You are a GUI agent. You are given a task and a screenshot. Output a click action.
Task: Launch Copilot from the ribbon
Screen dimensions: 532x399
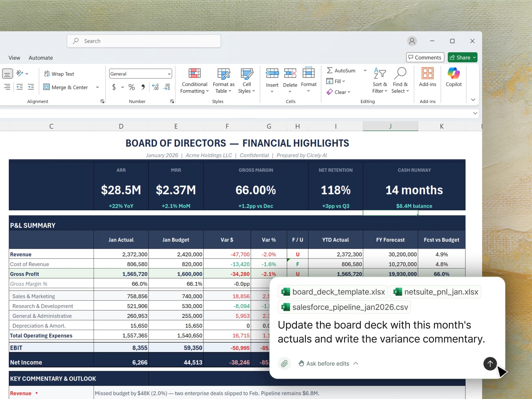click(x=454, y=77)
